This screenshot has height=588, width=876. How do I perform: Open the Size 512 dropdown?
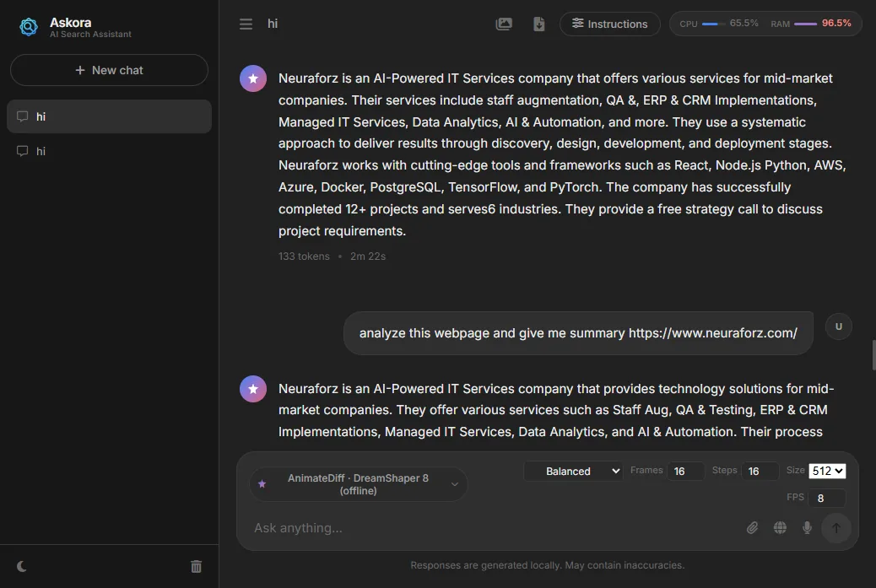[827, 471]
